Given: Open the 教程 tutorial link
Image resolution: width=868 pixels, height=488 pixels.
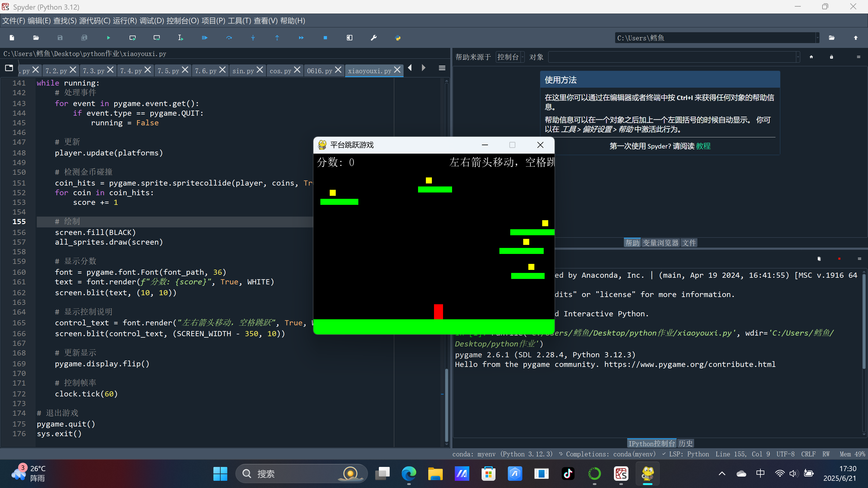Looking at the screenshot, I should tap(703, 146).
